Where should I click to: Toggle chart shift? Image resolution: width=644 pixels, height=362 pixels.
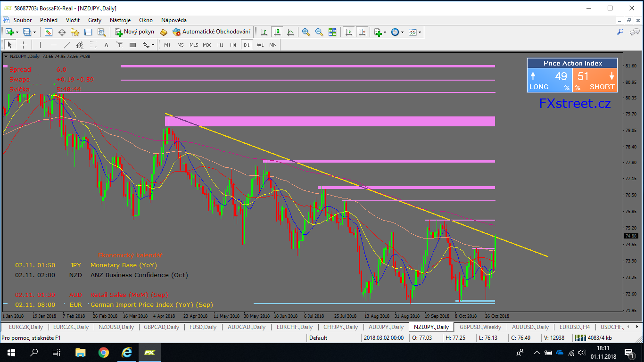pos(362,32)
